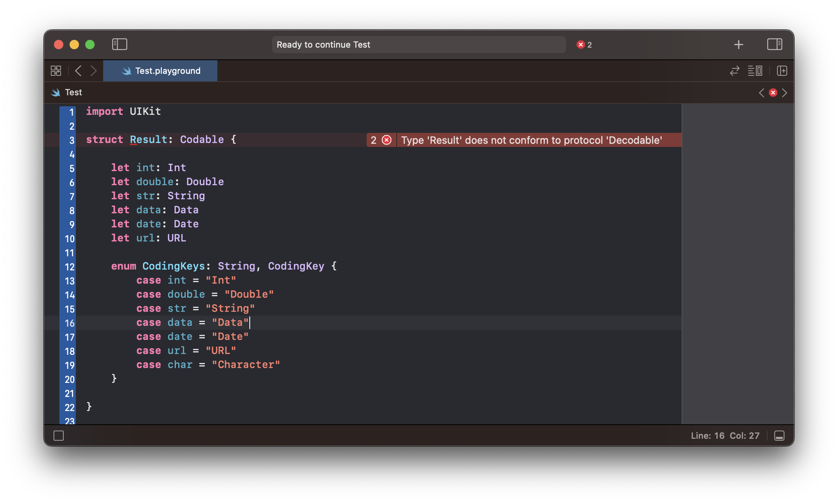Click the red error icon in jump bar
Screen dimensions: 838x504
coord(773,93)
